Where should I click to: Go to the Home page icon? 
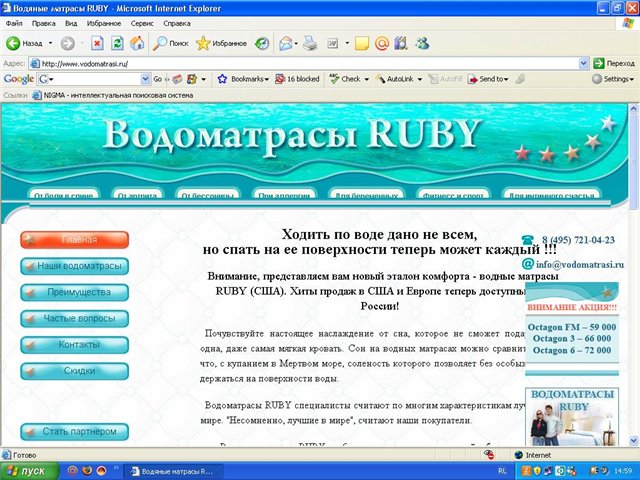pos(137,43)
